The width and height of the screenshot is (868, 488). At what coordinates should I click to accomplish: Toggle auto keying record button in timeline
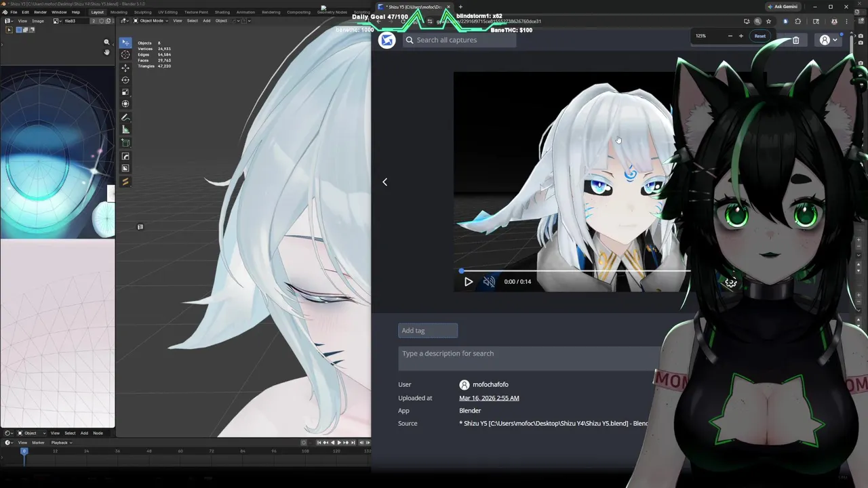point(304,443)
